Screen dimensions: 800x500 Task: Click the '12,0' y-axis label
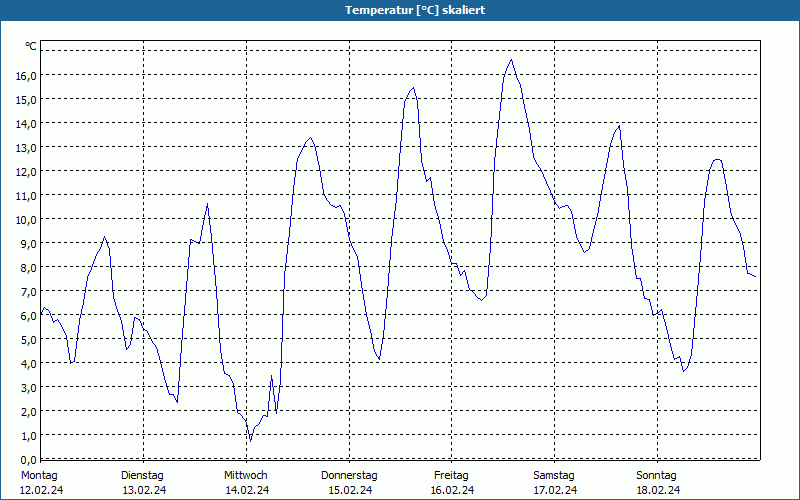click(x=26, y=171)
